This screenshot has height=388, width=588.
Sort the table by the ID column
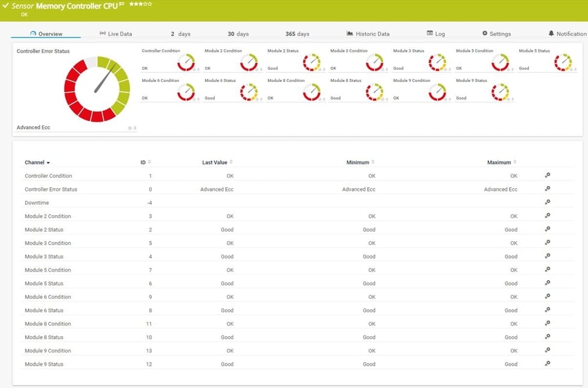pos(147,162)
